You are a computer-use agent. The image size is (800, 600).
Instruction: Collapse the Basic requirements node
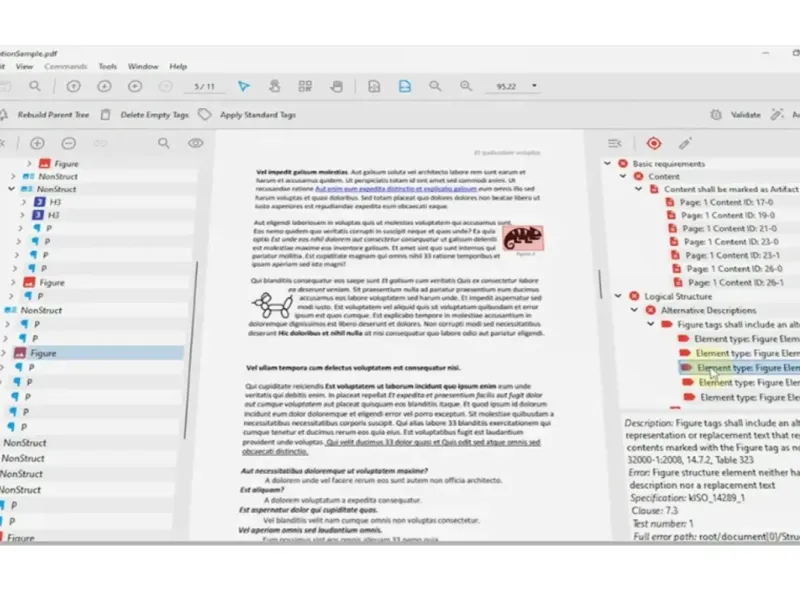(x=607, y=163)
